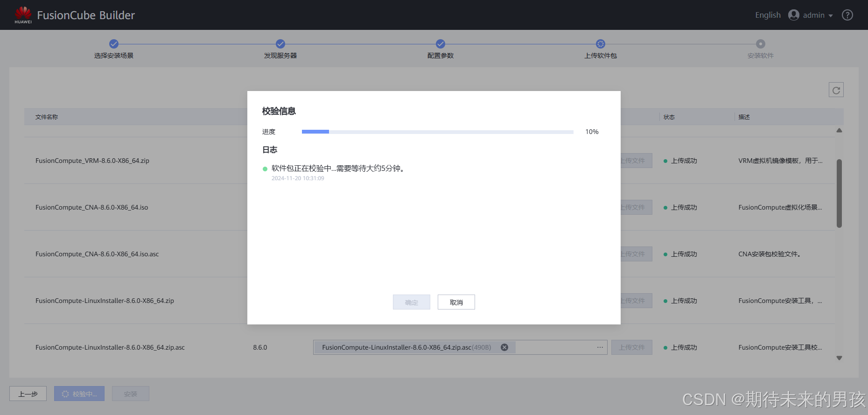Click the 配置参数 step label
This screenshot has height=415, width=868.
pos(441,56)
